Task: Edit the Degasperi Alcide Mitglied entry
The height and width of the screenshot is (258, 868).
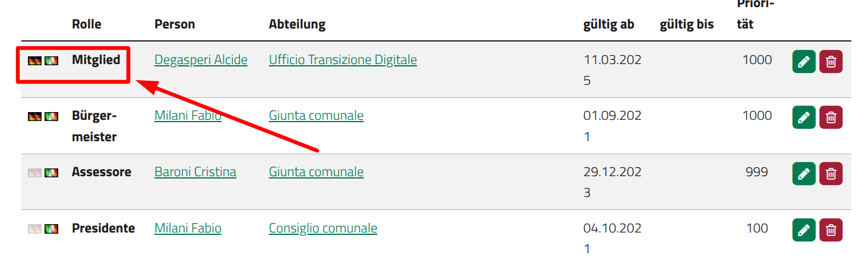Action: (804, 62)
